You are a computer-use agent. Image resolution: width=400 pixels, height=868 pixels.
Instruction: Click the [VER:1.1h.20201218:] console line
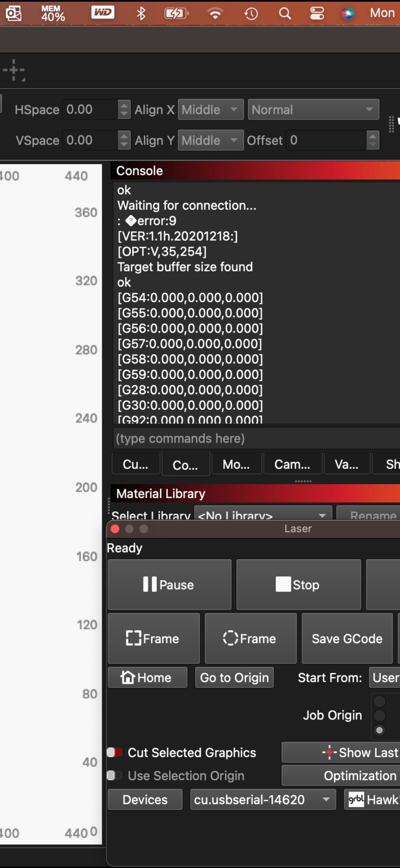177,236
